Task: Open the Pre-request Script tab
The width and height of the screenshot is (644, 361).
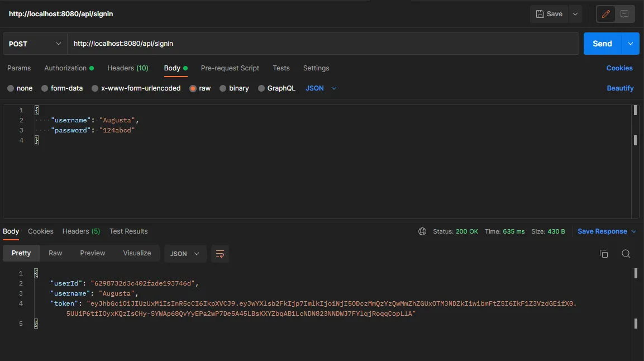Action: 230,68
